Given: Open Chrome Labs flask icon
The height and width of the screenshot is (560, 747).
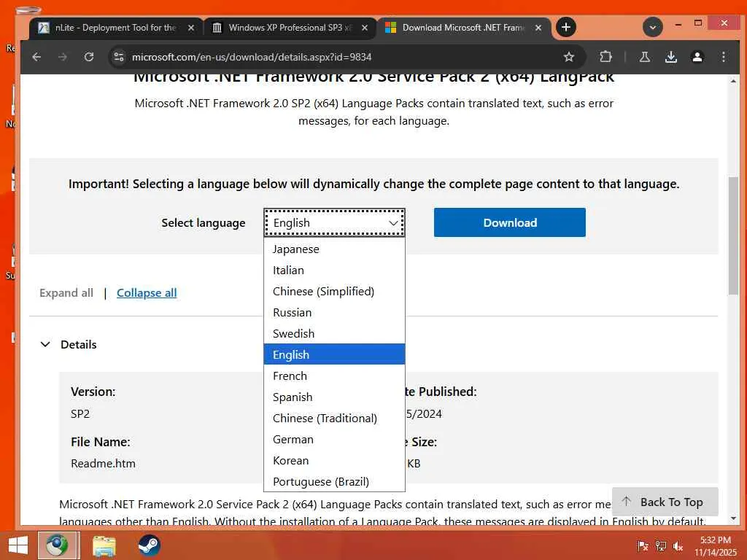Looking at the screenshot, I should coord(645,57).
